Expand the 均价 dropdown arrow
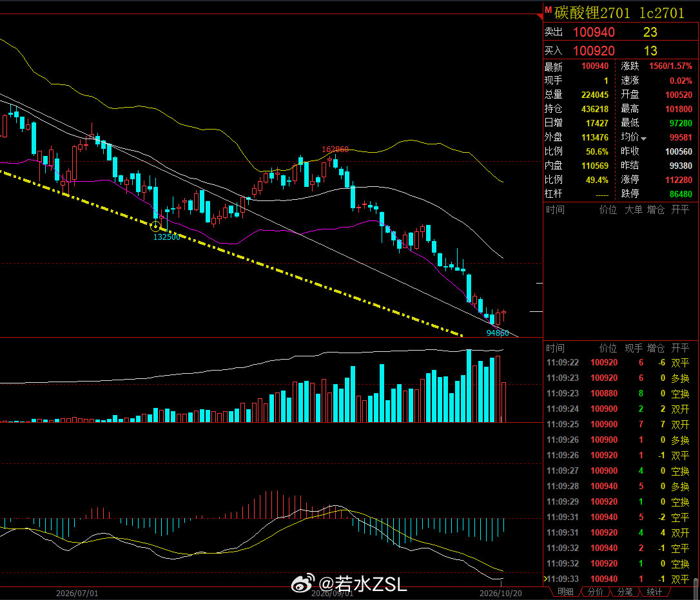Image resolution: width=700 pixels, height=600 pixels. point(643,139)
